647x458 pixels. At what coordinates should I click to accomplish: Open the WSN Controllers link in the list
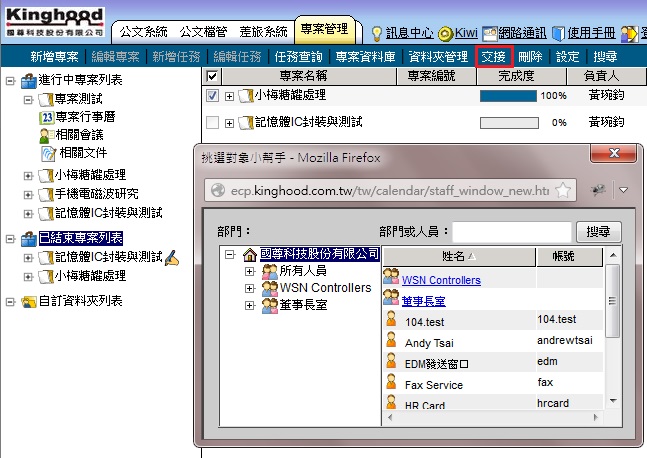441,280
